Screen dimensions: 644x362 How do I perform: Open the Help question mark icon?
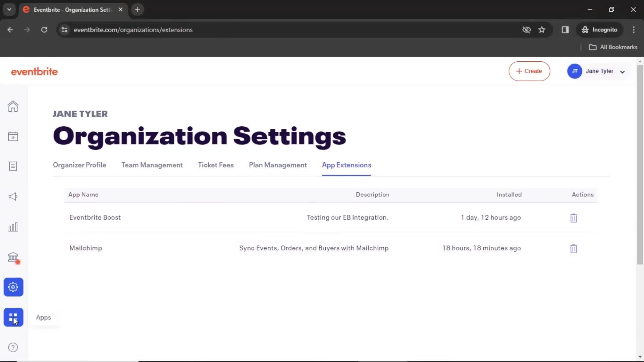[13, 348]
